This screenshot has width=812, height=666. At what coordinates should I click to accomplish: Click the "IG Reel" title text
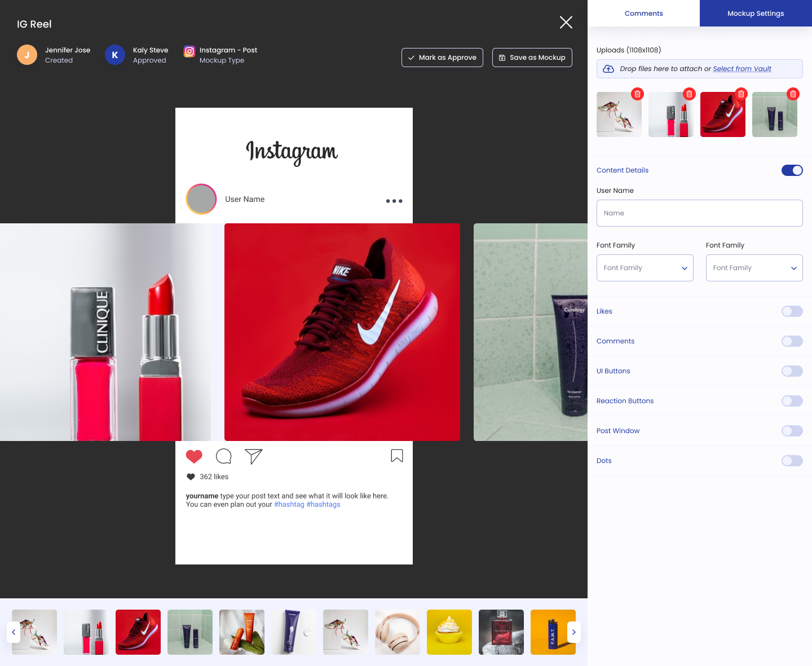pos(34,24)
